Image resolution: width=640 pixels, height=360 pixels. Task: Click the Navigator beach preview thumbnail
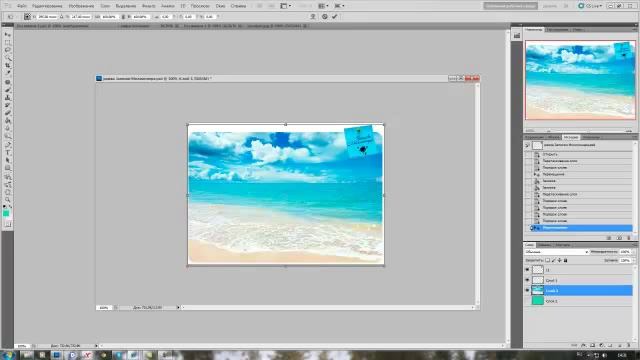pos(580,80)
